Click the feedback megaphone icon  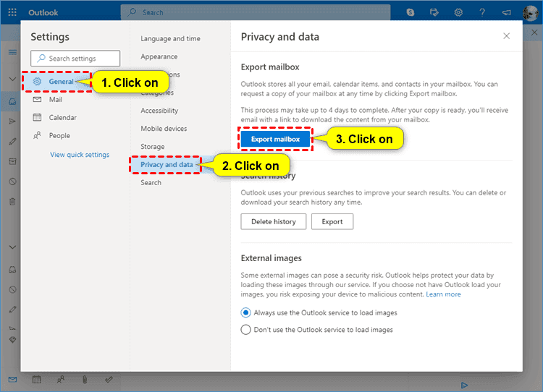pyautogui.click(x=506, y=12)
